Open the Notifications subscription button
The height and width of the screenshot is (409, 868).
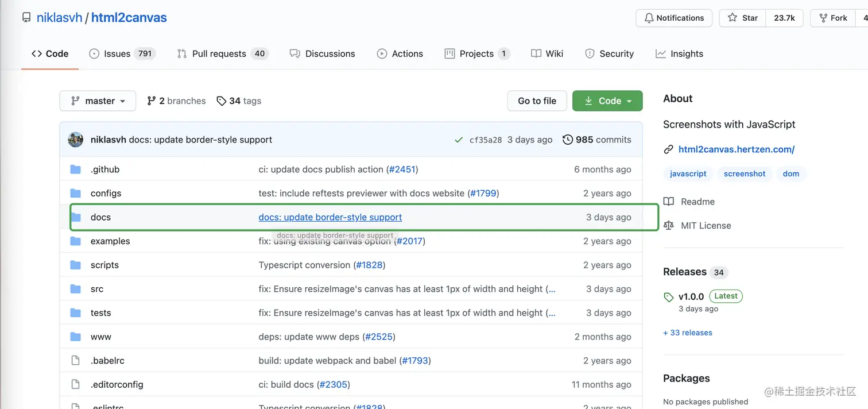[673, 18]
